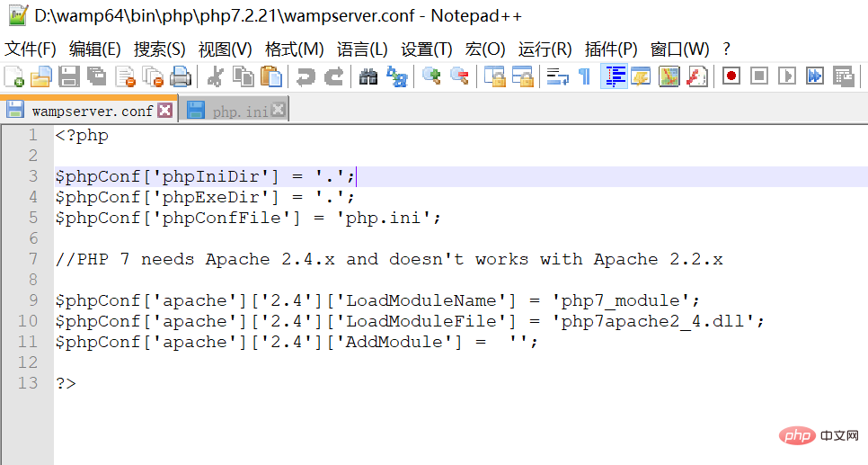This screenshot has width=868, height=465.
Task: Open the 语言(L) menu
Action: [x=362, y=49]
